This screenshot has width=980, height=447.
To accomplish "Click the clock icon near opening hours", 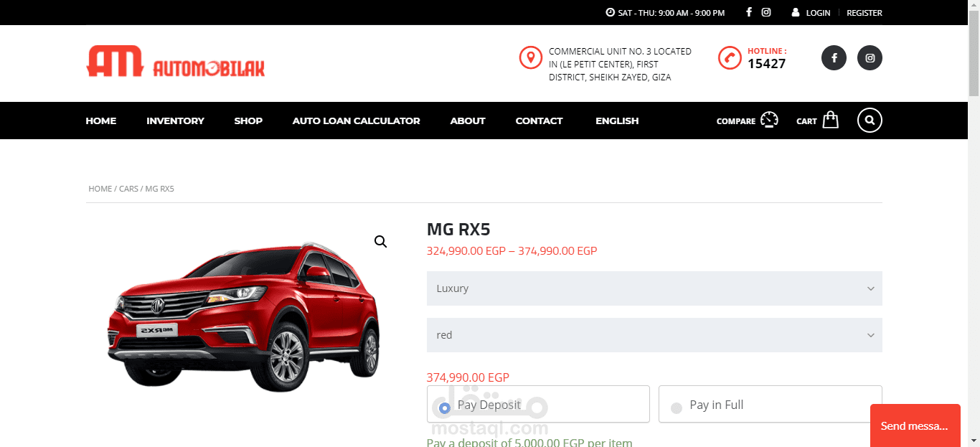I will (x=610, y=12).
